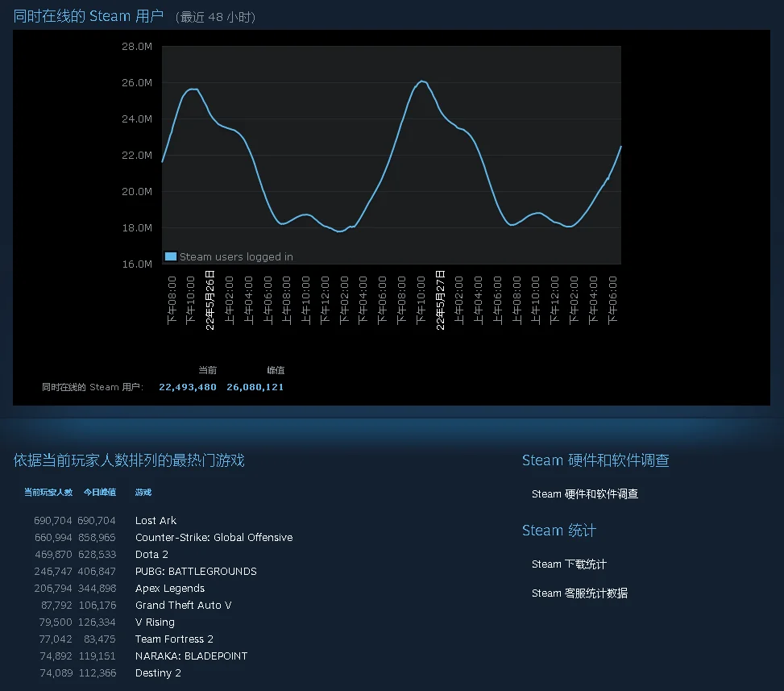Click Grand Theft Auto V peak 106,176
This screenshot has width=784, height=691.
point(97,606)
